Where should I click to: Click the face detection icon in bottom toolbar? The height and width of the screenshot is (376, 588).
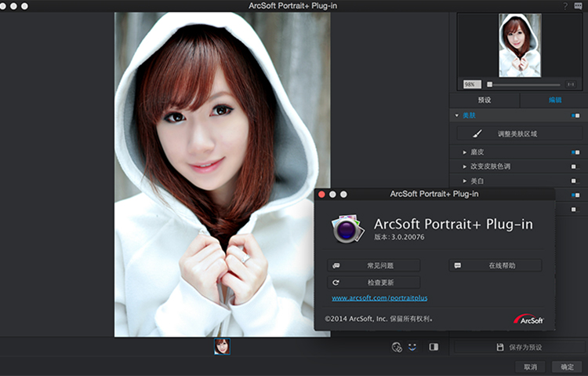[x=397, y=346]
